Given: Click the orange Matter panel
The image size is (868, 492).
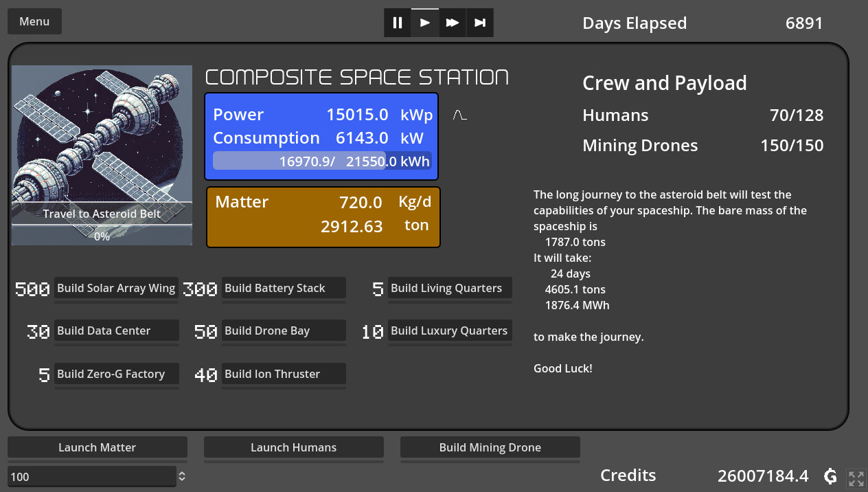Looking at the screenshot, I should click(x=323, y=216).
